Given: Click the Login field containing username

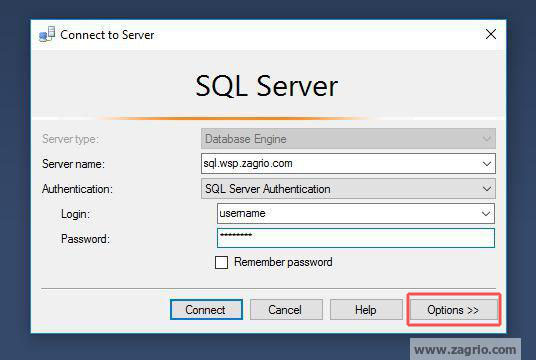Looking at the screenshot, I should point(356,214).
